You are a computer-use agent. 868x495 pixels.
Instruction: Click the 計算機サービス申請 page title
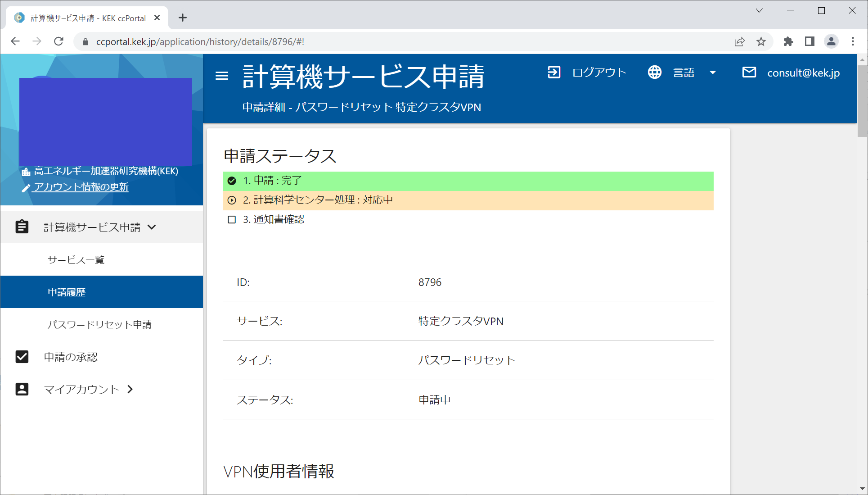tap(363, 77)
